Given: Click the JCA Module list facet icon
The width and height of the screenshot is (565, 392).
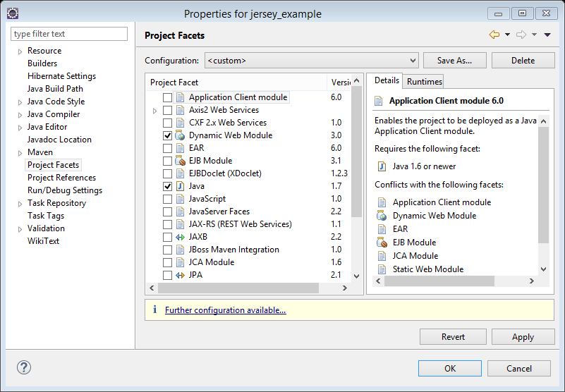Looking at the screenshot, I should click(180, 262).
